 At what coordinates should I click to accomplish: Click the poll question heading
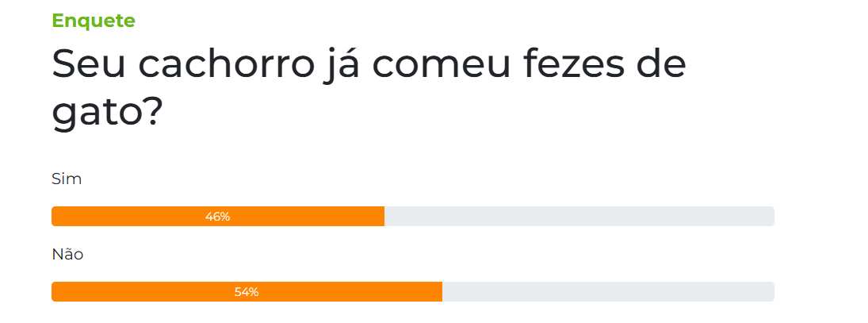[x=369, y=88]
